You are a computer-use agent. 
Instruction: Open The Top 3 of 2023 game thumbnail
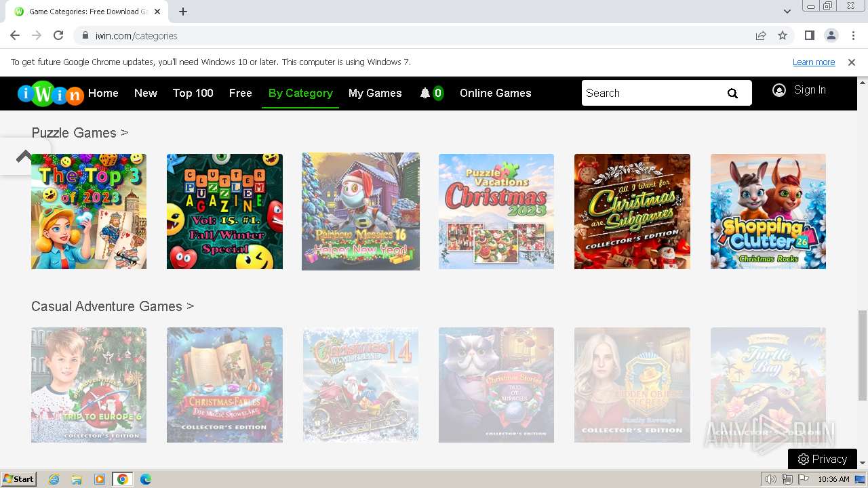[x=89, y=211]
